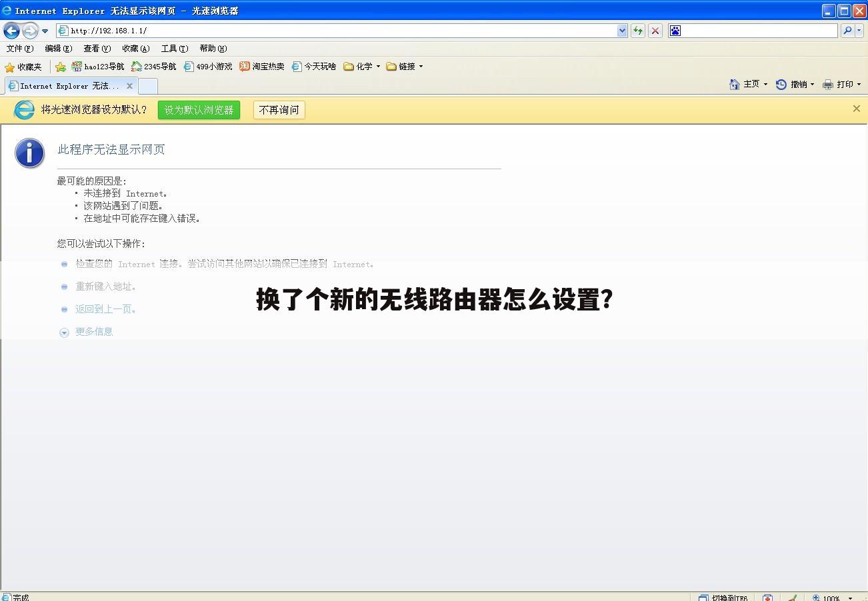The width and height of the screenshot is (868, 601).
Task: Expand the 链接 bookmarks folder
Action: click(x=405, y=67)
